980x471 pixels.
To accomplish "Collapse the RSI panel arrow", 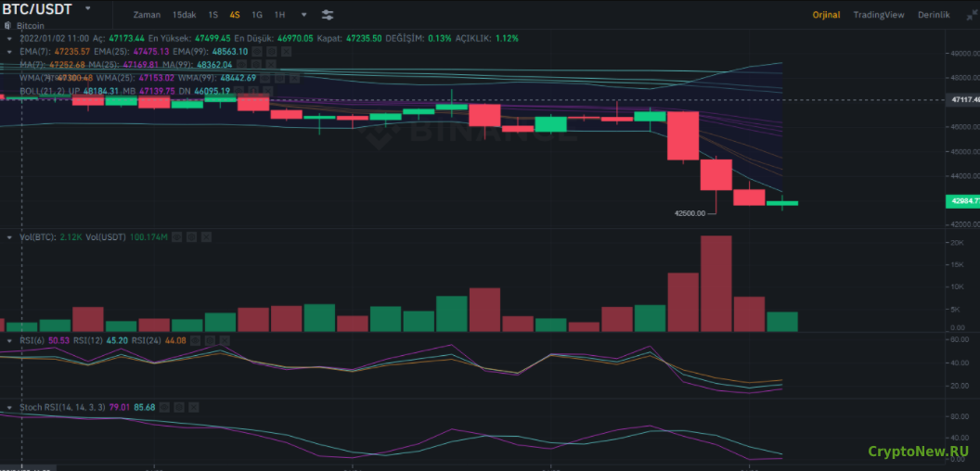I will pos(9,340).
